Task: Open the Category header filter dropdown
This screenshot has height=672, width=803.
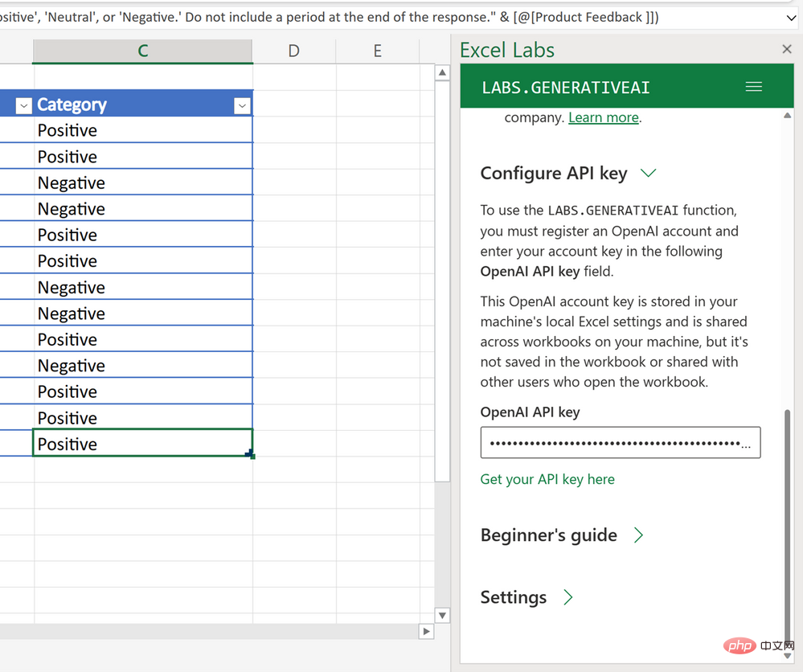Action: click(242, 105)
